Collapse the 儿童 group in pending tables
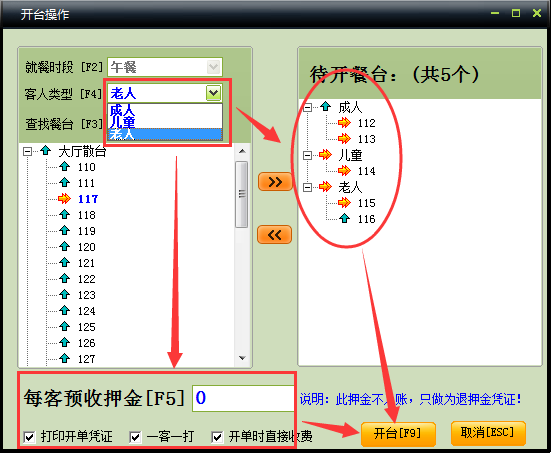Image resolution: width=551 pixels, height=454 pixels. [307, 155]
